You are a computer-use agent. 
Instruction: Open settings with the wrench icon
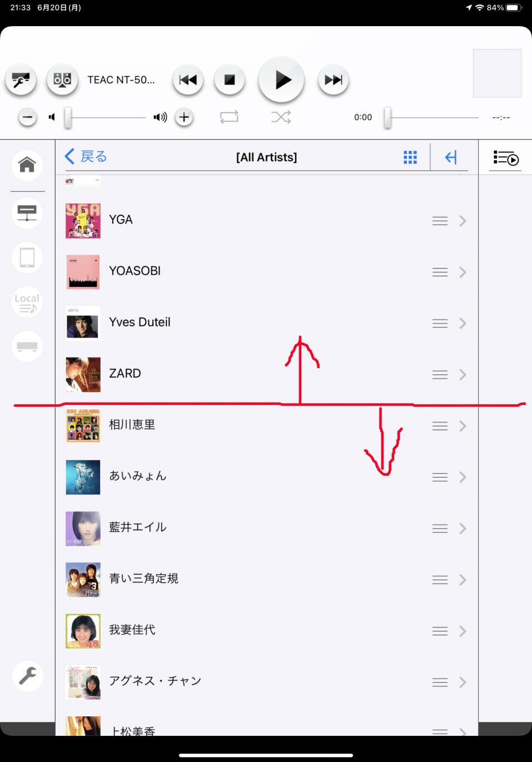click(x=27, y=676)
